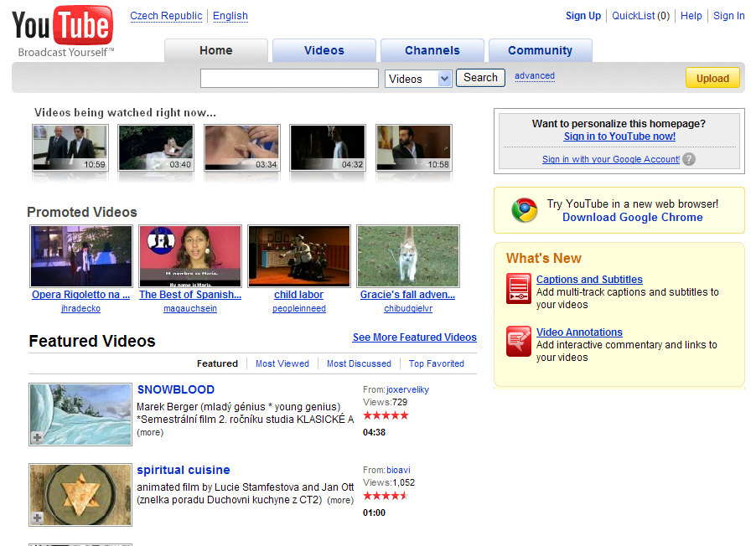
Task: Click Sign in to YouTube now
Action: 619,136
